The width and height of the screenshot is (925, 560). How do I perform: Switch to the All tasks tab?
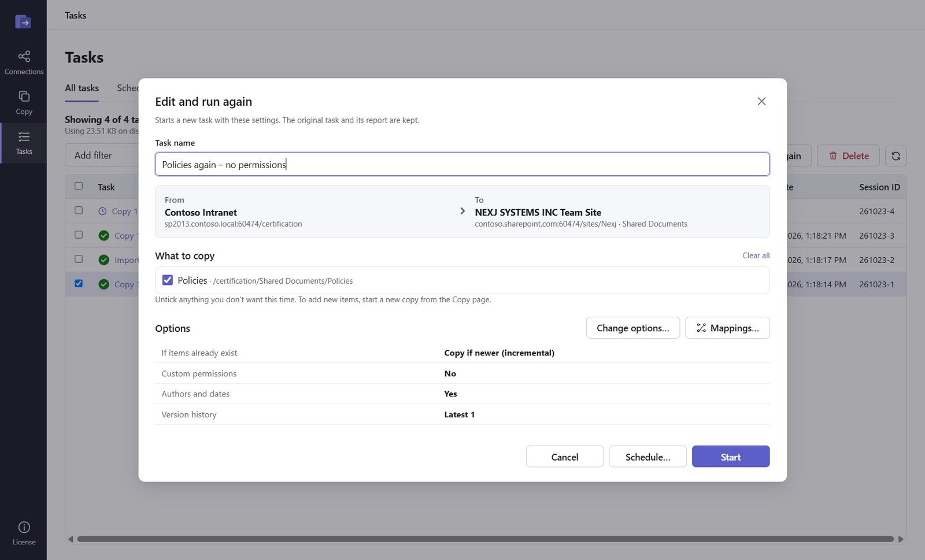[x=82, y=88]
